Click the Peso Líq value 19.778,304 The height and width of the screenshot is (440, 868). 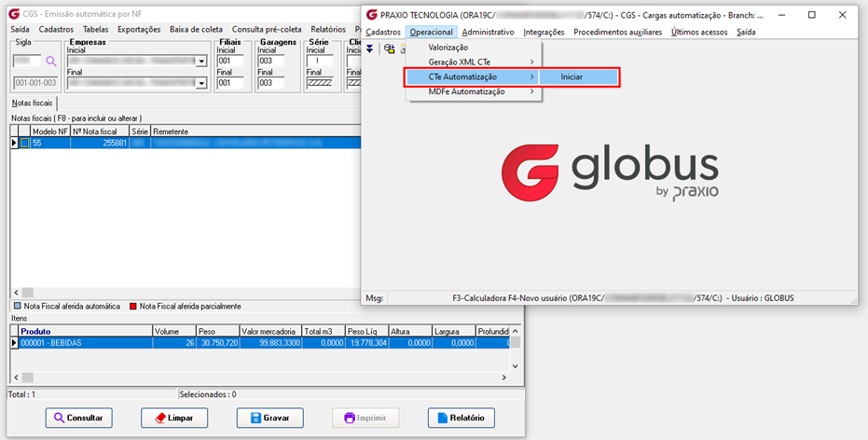point(368,343)
